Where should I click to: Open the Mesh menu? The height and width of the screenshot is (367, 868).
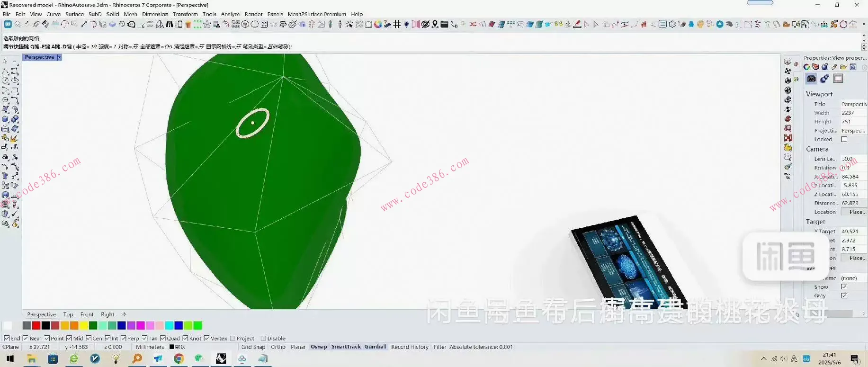tap(130, 14)
